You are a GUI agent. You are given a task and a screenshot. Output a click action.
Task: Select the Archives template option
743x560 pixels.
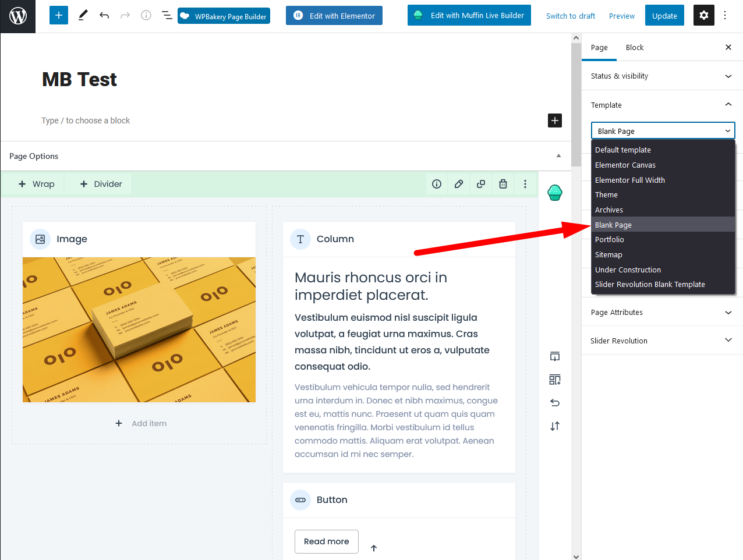point(663,210)
